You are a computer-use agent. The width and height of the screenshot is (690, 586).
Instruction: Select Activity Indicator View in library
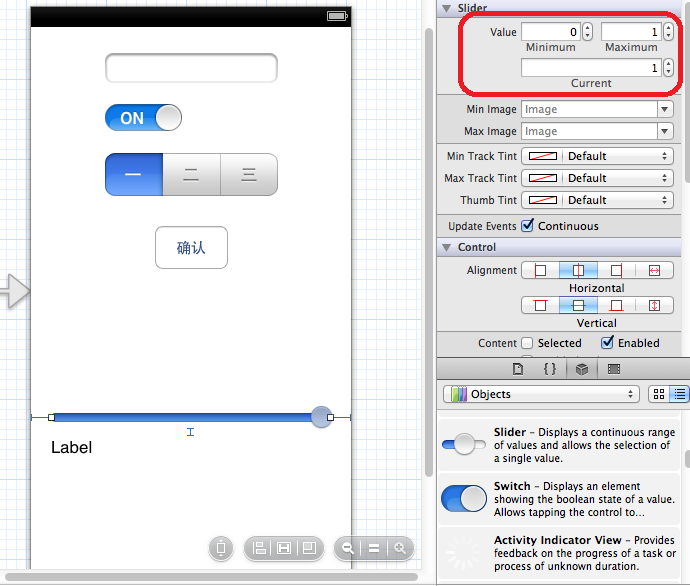tap(559, 553)
